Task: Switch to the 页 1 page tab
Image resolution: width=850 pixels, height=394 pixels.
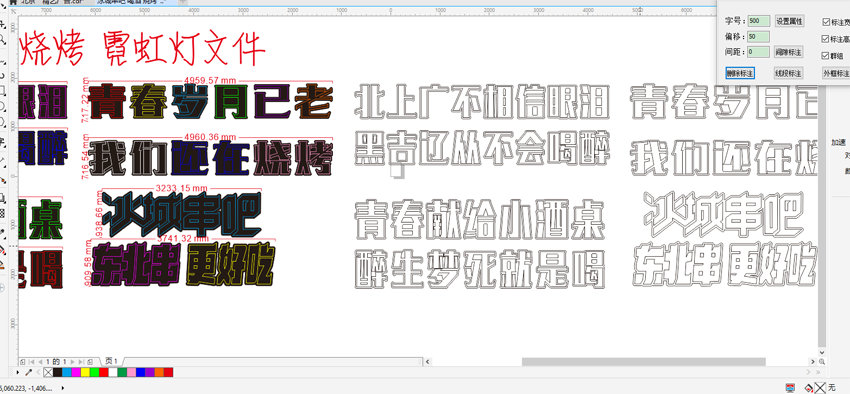Action: tap(112, 361)
